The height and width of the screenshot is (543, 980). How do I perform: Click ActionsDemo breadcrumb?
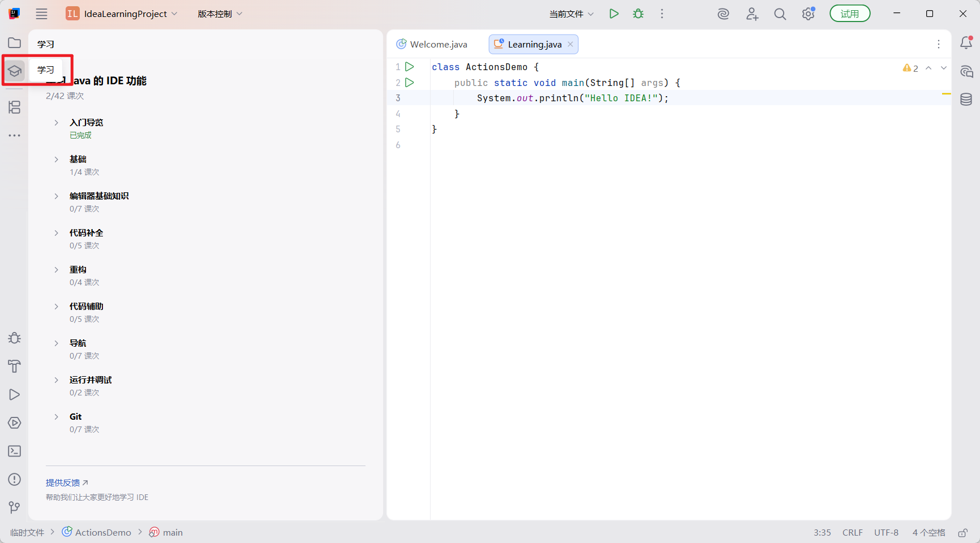(97, 532)
